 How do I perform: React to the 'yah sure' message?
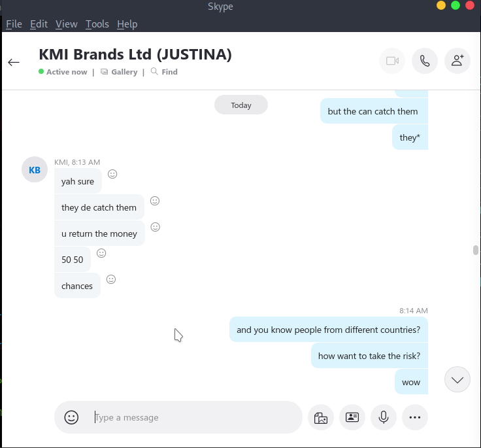pyautogui.click(x=112, y=174)
